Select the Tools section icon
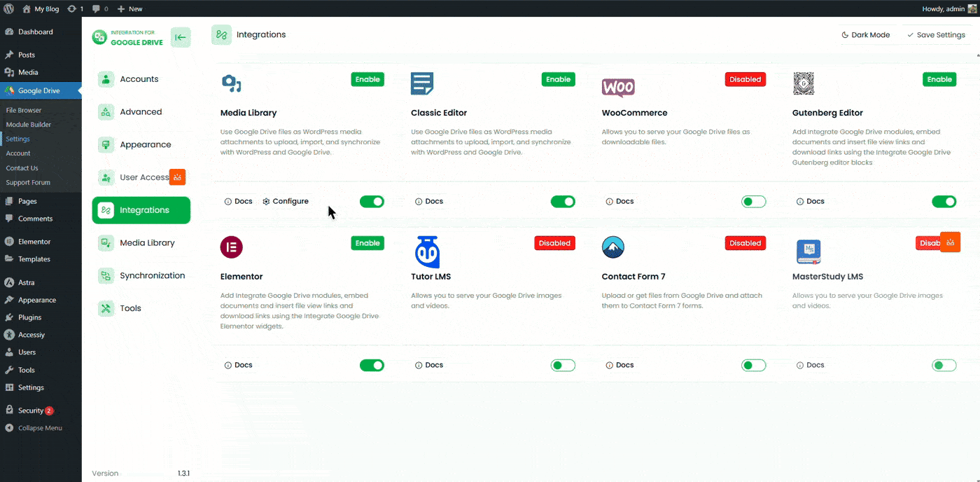The image size is (980, 482). (106, 308)
